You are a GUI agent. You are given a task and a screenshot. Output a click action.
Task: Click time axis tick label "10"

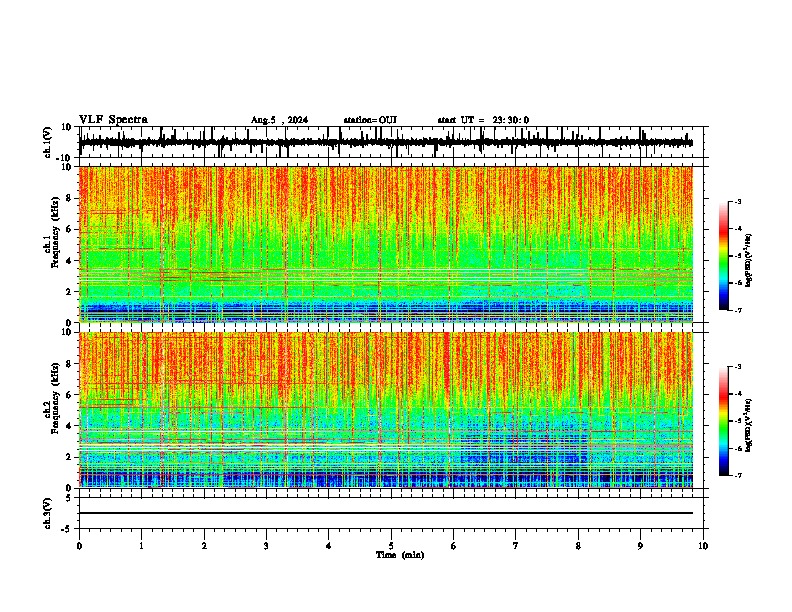703,546
